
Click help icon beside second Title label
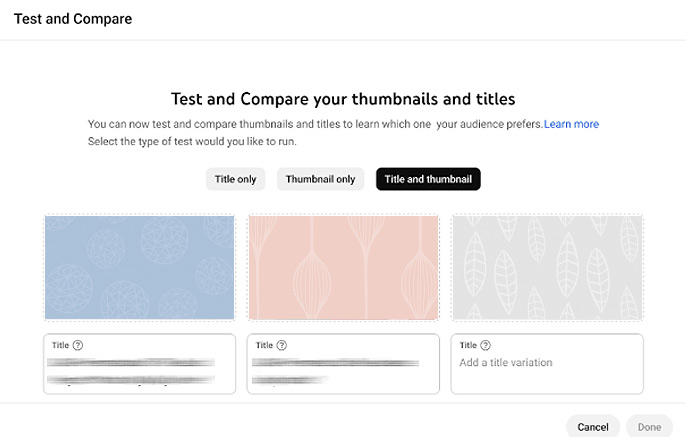[282, 345]
